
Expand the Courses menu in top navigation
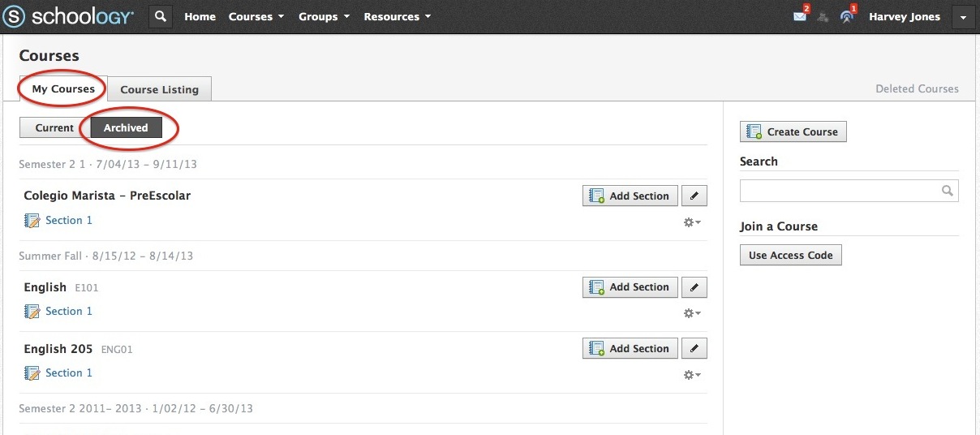tap(256, 16)
